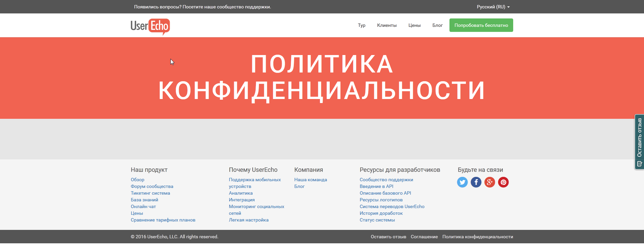Open 'Мониторинг социальных сетей' link
The image size is (644, 247).
tap(257, 210)
